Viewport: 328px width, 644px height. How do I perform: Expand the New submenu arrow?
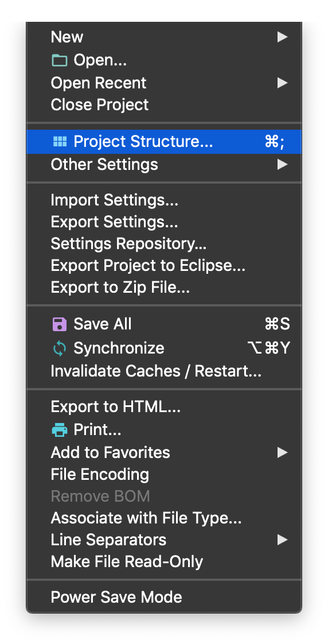(282, 37)
